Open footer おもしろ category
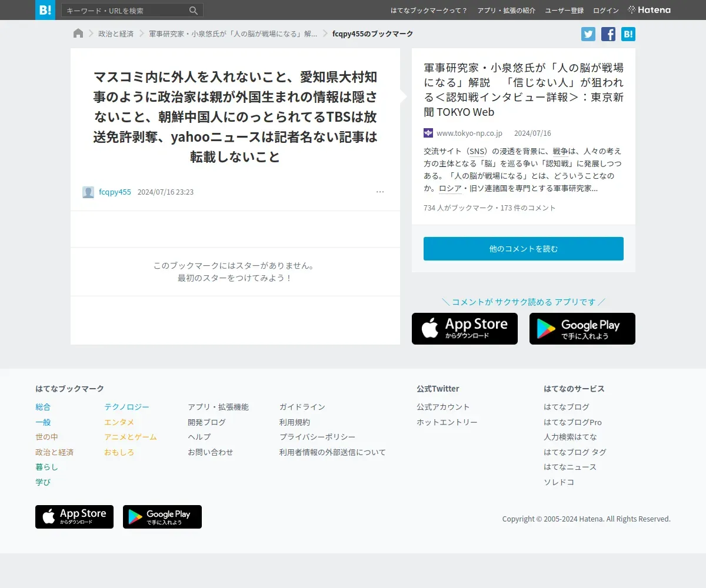Image resolution: width=706 pixels, height=588 pixels. click(119, 452)
